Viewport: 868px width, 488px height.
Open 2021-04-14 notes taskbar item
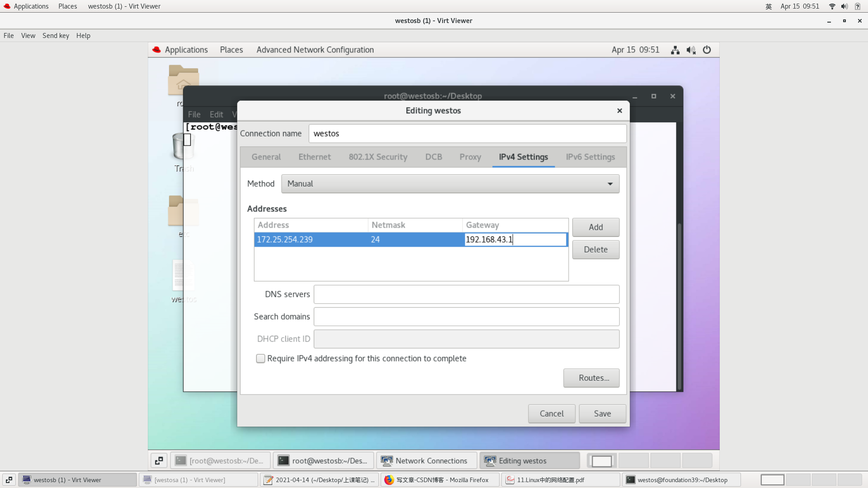click(319, 480)
